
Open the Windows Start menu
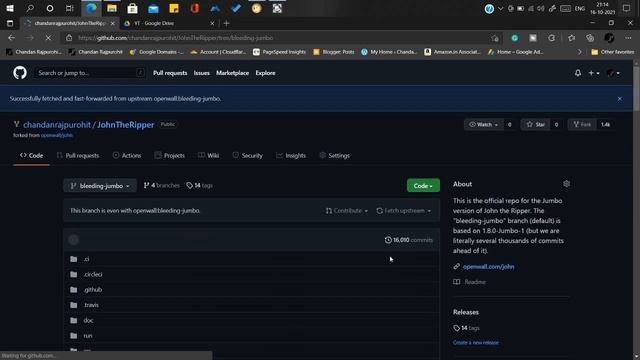(x=10, y=8)
